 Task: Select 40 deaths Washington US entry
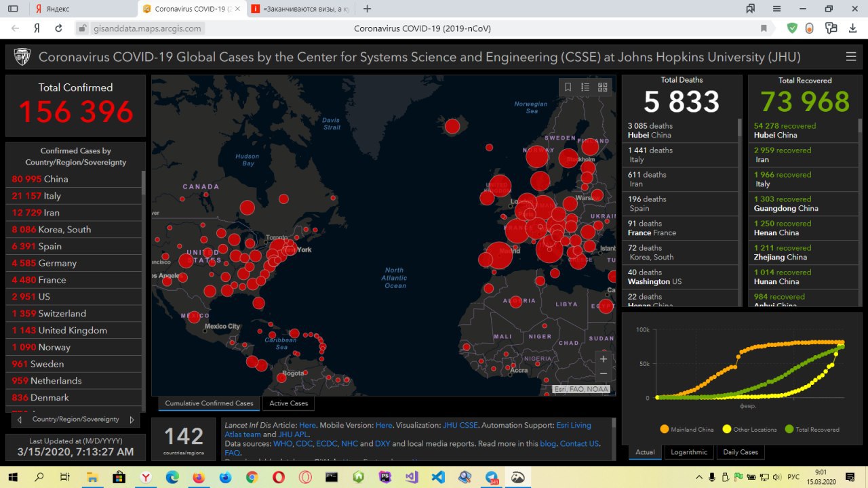pyautogui.click(x=680, y=277)
